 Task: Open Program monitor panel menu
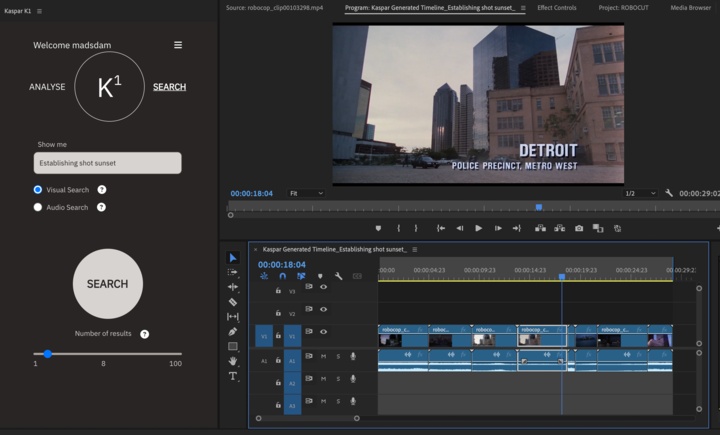[523, 8]
